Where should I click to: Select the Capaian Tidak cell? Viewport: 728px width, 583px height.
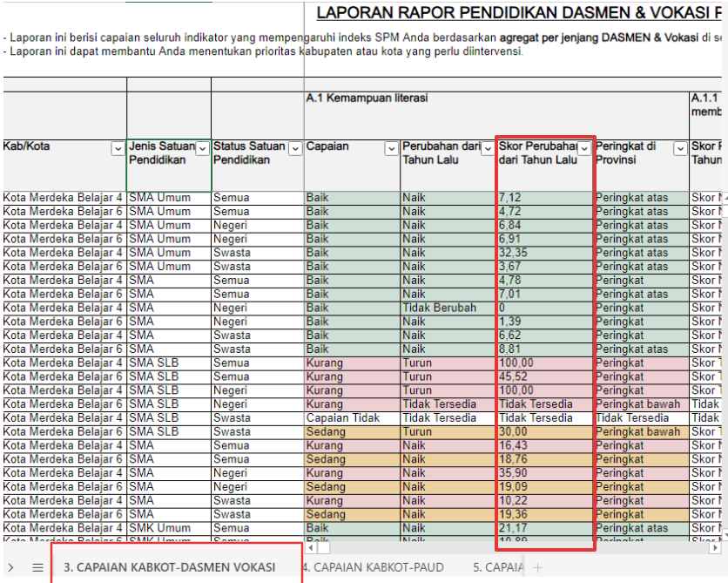pyautogui.click(x=353, y=418)
